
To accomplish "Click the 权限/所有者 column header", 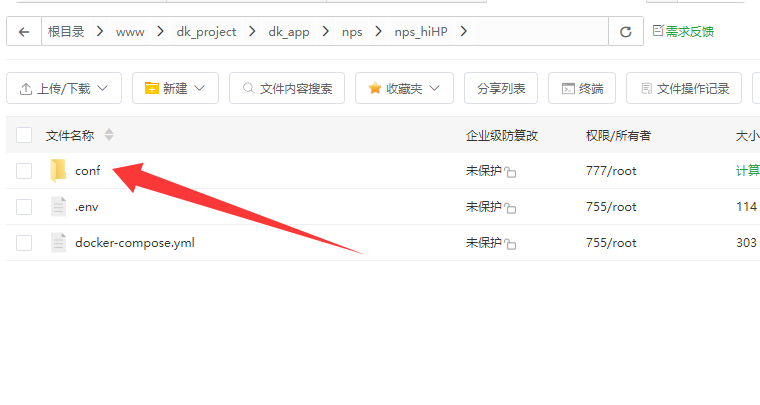I will pyautogui.click(x=618, y=136).
